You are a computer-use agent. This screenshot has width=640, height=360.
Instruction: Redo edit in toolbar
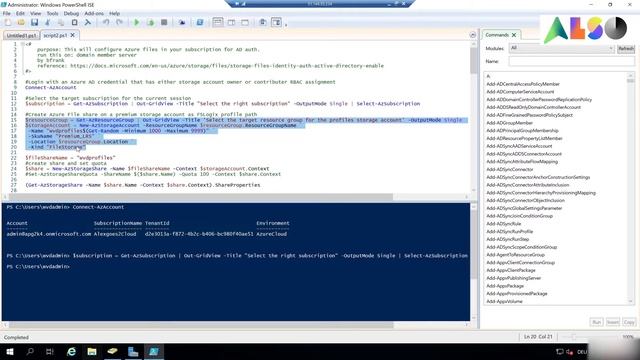[119, 22]
